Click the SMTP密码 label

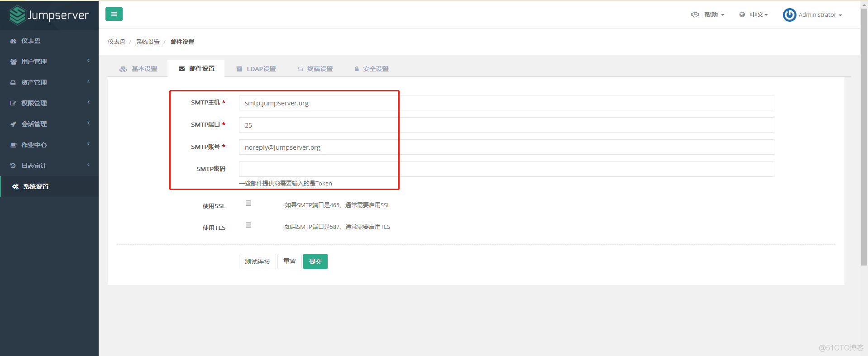tap(210, 169)
